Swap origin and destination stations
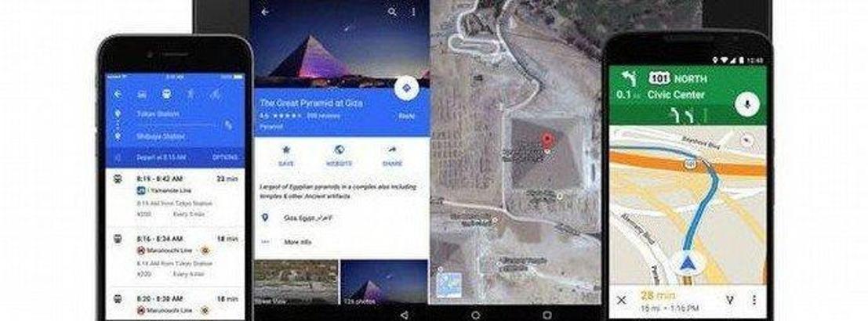This screenshot has height=321, width=868. coord(228,124)
